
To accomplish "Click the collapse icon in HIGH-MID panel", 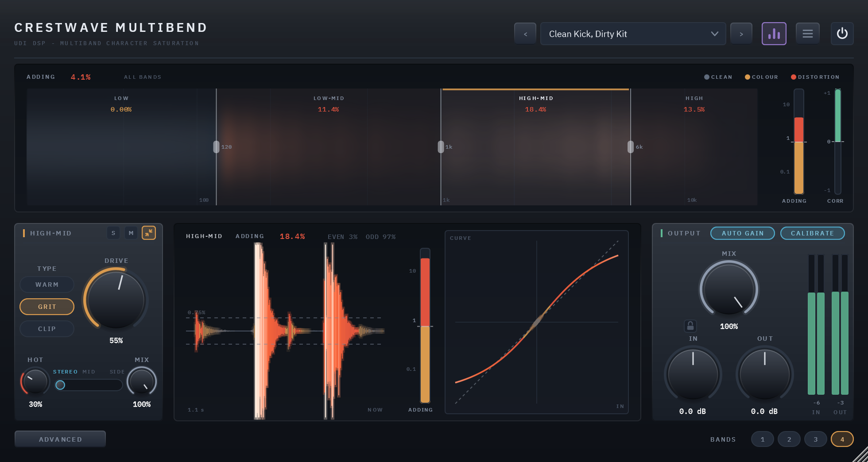I will click(149, 233).
